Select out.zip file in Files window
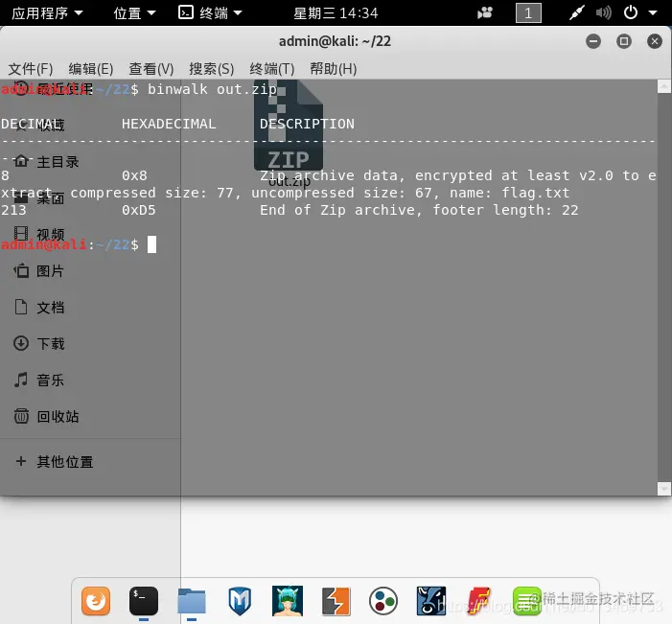The height and width of the screenshot is (624, 672). [289, 133]
